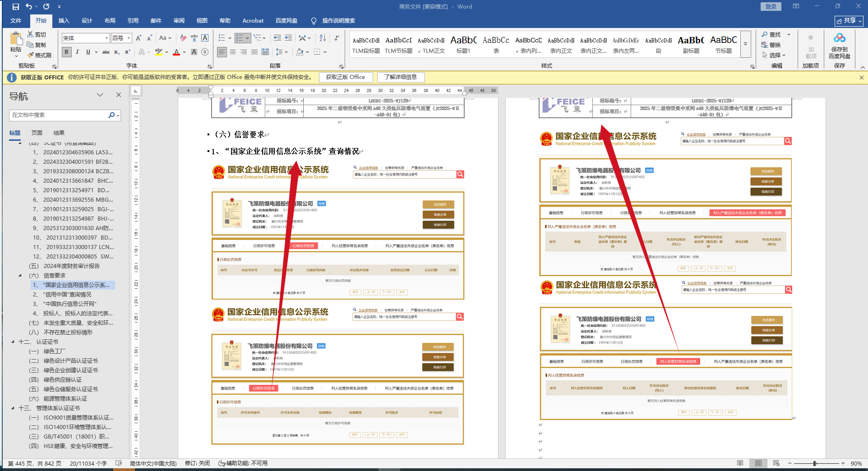Pick the font color red A swatch
Image resolution: width=868 pixels, height=471 pixels.
176,52
